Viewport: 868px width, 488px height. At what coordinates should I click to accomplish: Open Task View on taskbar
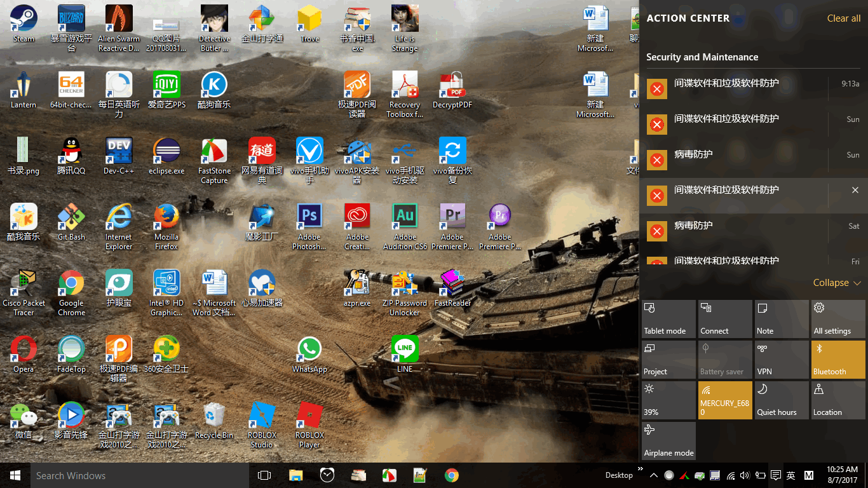[264, 475]
